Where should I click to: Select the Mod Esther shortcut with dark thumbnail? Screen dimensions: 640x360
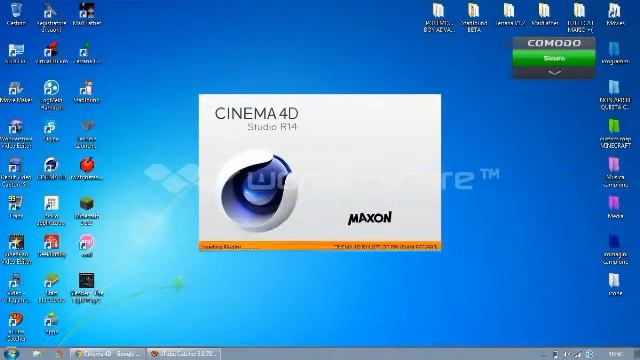(87, 14)
